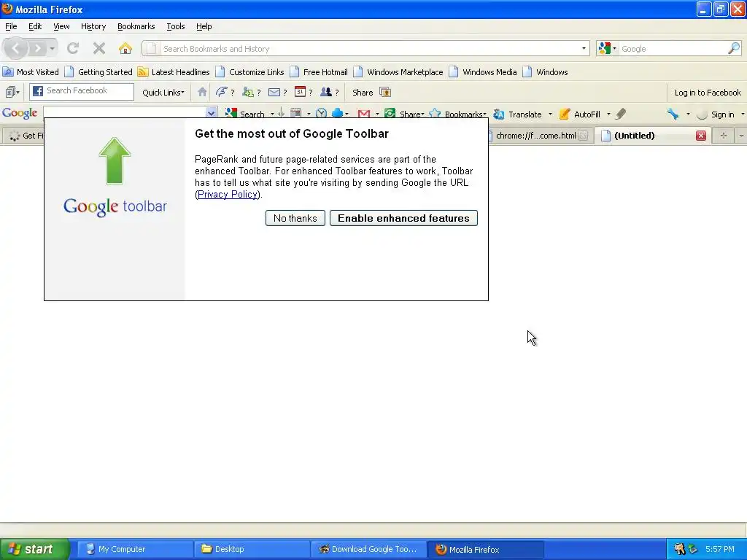Expand the Google Toolbar Search button dropdown
This screenshot has width=747, height=560.
click(273, 114)
